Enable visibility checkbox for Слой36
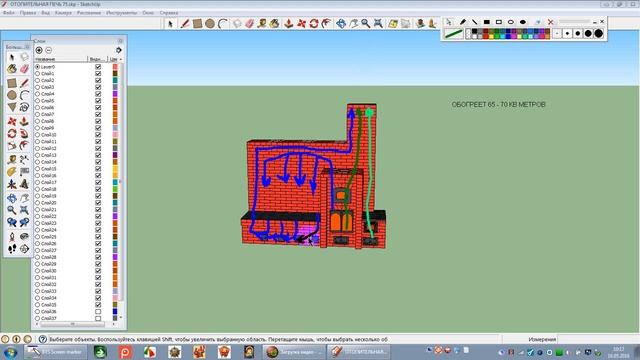Screen dimensions: 640x360 pos(98,311)
